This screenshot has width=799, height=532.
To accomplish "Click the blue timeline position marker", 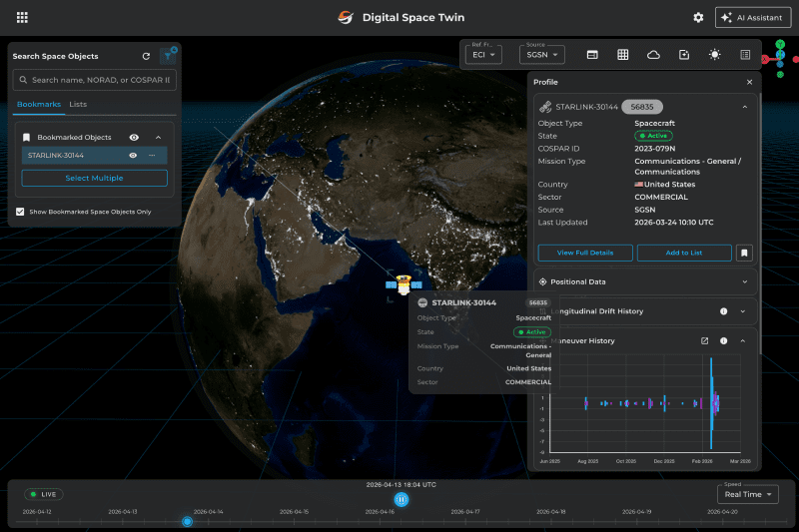I will [187, 521].
